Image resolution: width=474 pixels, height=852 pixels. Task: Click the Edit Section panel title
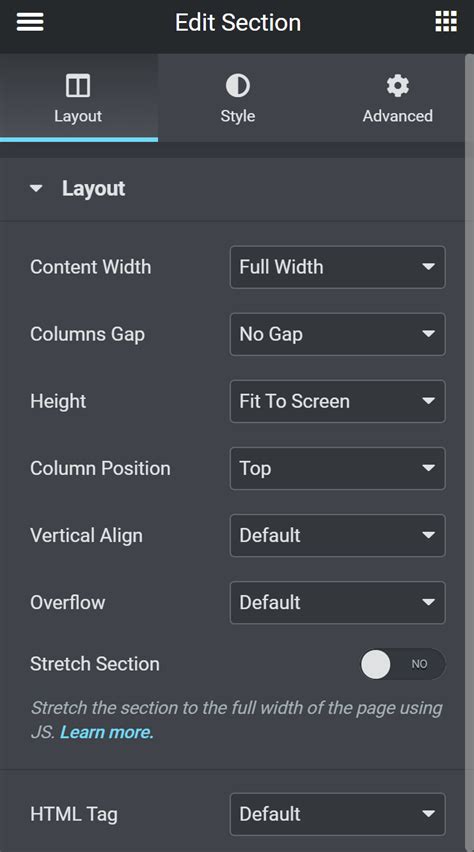coord(238,23)
